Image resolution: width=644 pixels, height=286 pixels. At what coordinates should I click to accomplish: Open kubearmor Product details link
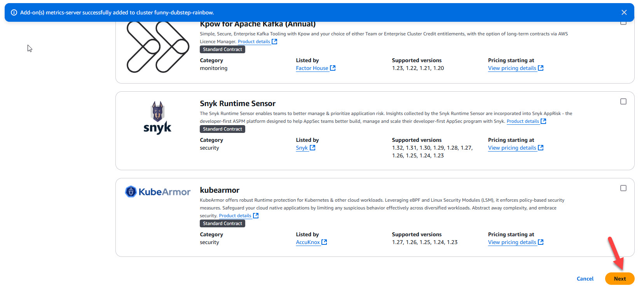click(x=235, y=216)
